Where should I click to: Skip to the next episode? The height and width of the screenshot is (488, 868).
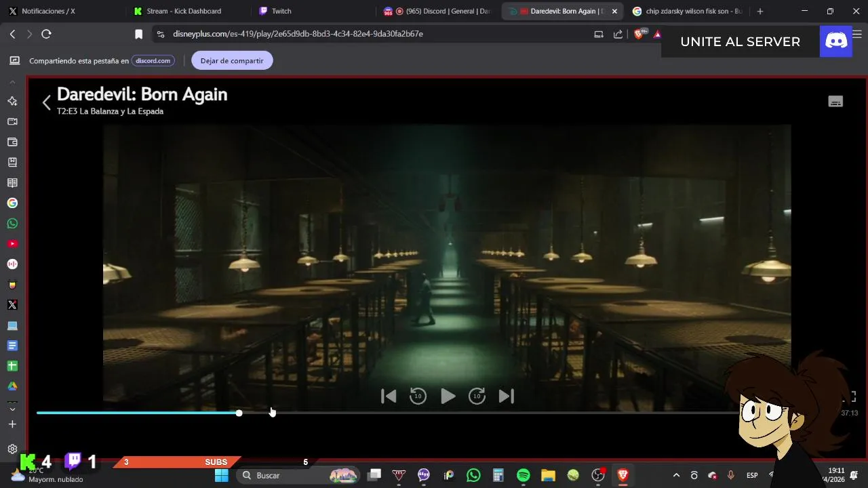point(507,396)
